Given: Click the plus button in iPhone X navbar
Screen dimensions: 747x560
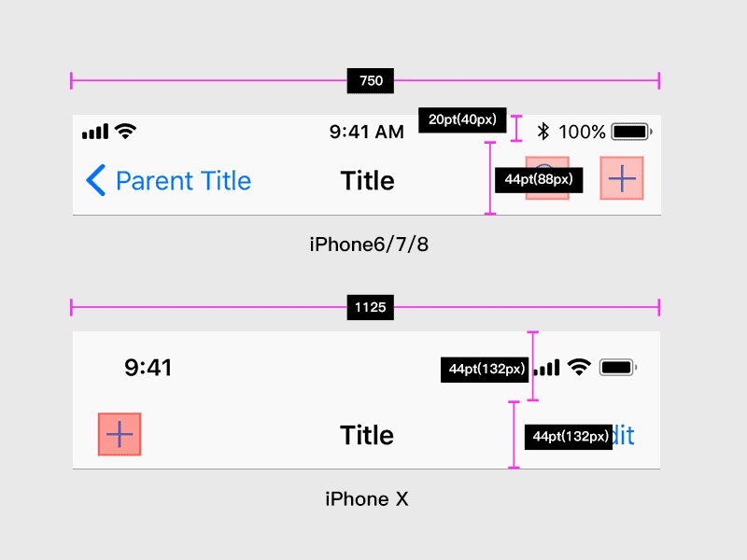Looking at the screenshot, I should pyautogui.click(x=120, y=435).
